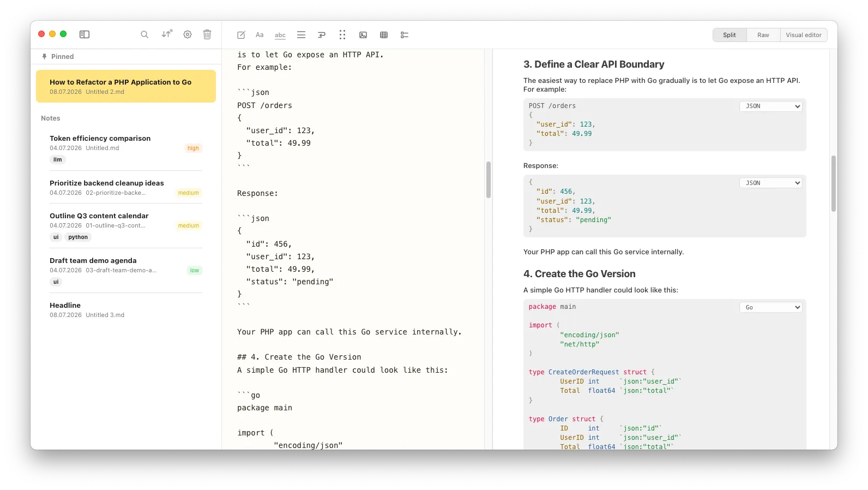
Task: Click the Pinned section label
Action: click(x=62, y=56)
